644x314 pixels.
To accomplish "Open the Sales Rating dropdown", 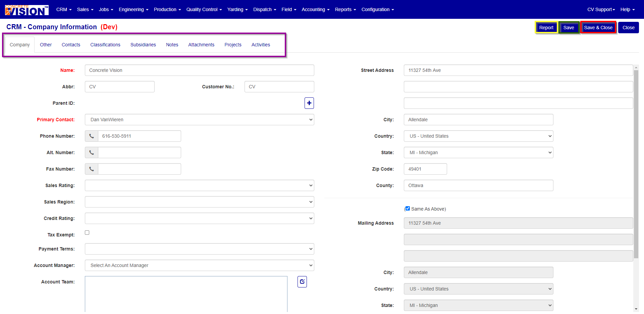I will point(200,185).
